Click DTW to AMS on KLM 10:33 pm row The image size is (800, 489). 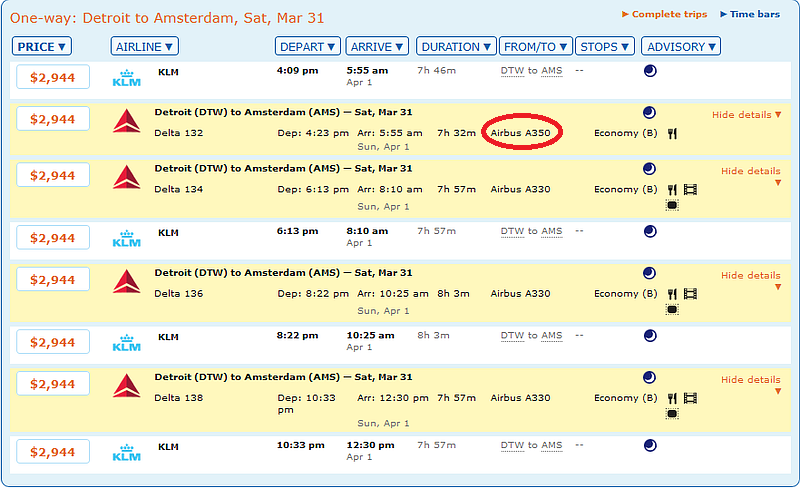tap(531, 445)
